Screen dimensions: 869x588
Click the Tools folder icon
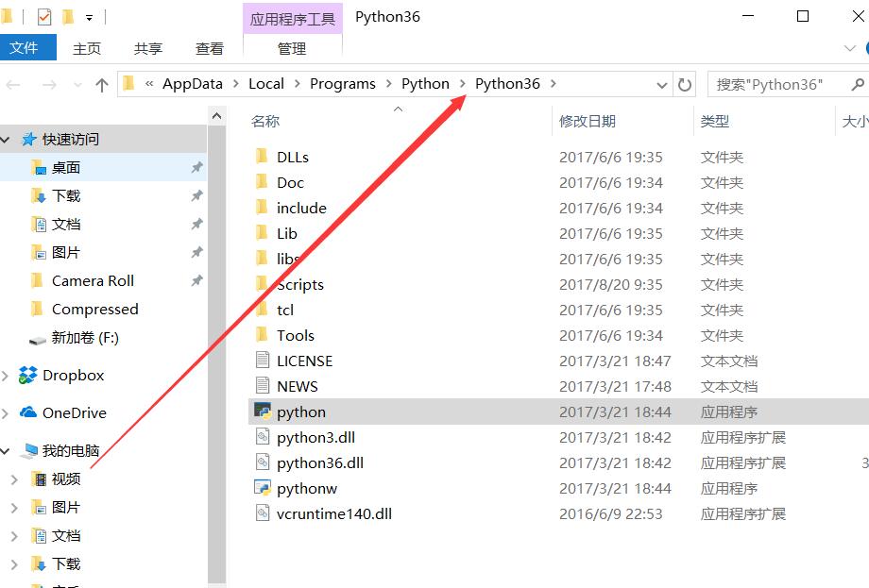coord(263,335)
